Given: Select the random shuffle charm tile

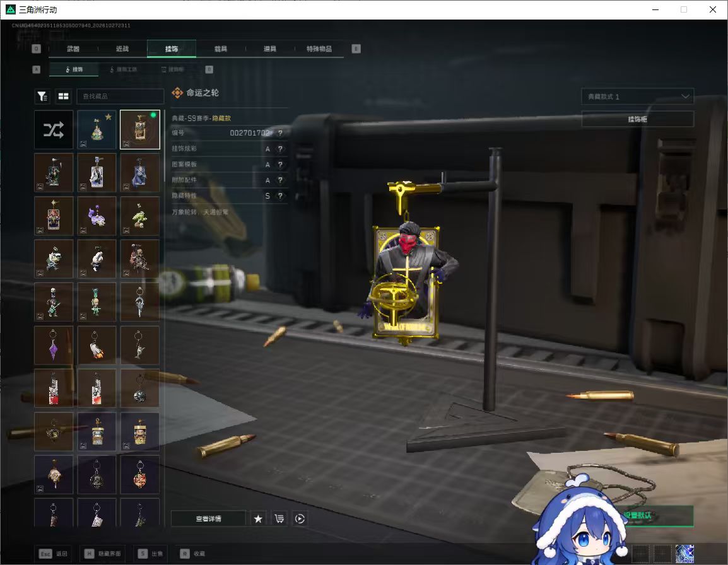Looking at the screenshot, I should coord(54,130).
